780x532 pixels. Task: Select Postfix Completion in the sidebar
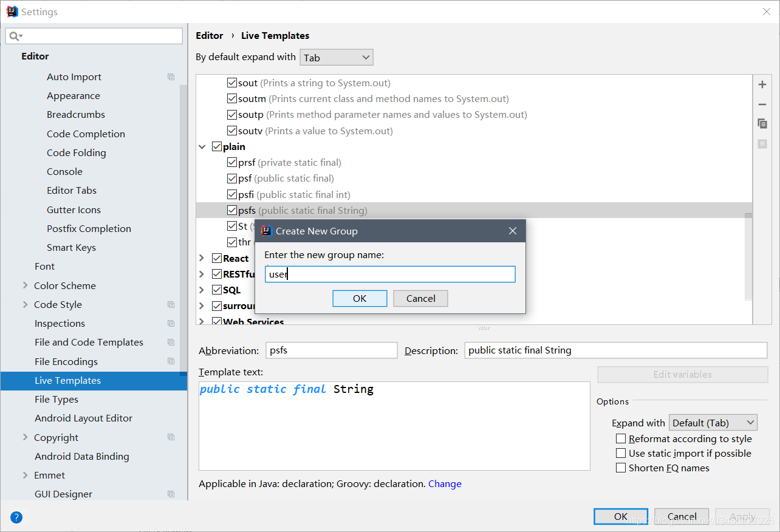pos(89,228)
